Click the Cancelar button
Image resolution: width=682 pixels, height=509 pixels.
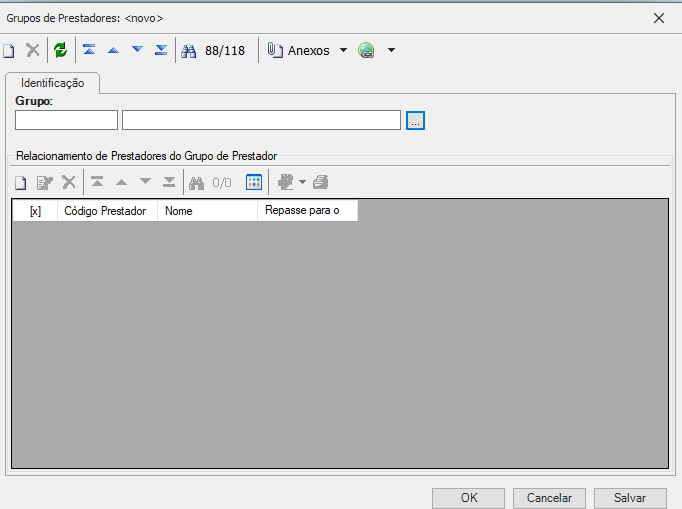click(x=549, y=498)
